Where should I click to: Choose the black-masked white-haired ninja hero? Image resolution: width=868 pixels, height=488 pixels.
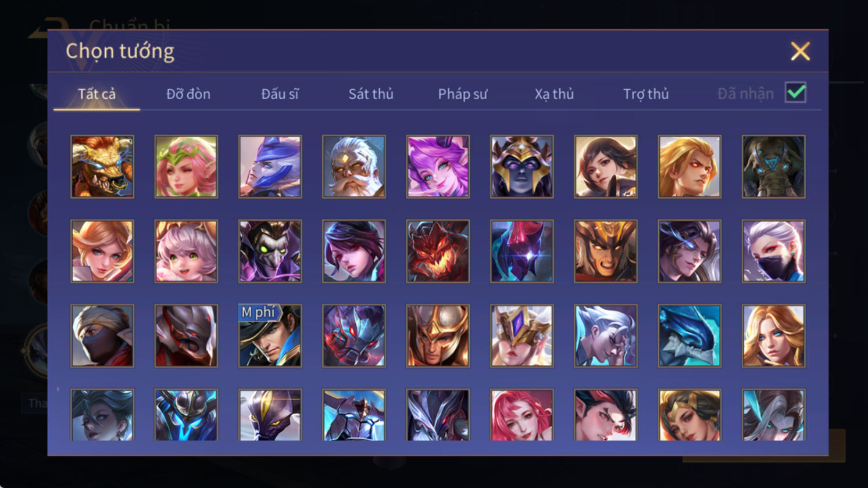coord(774,251)
